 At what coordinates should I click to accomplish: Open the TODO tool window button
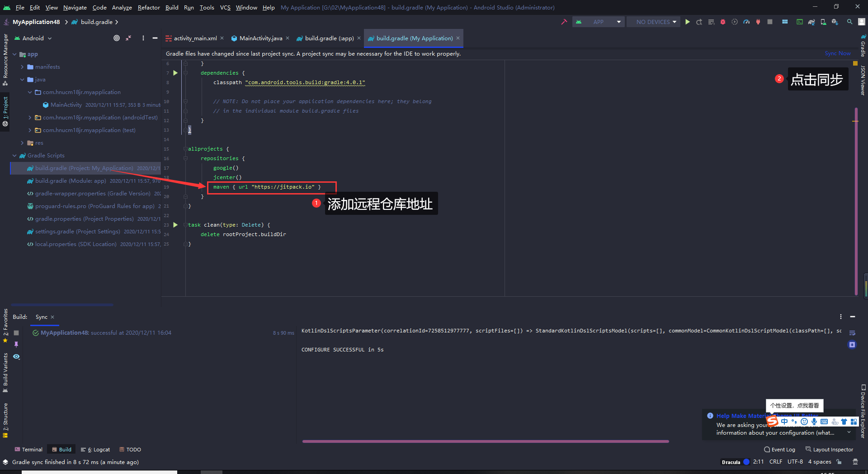[x=131, y=450]
